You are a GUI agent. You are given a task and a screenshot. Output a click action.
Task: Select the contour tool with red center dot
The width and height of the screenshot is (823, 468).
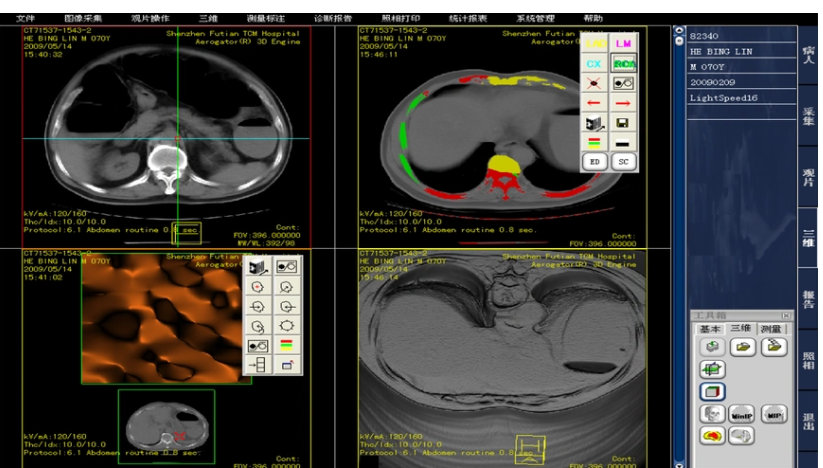(x=258, y=287)
